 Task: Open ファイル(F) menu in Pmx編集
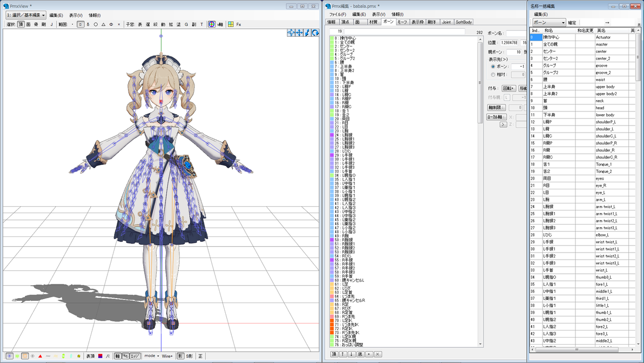pyautogui.click(x=338, y=15)
